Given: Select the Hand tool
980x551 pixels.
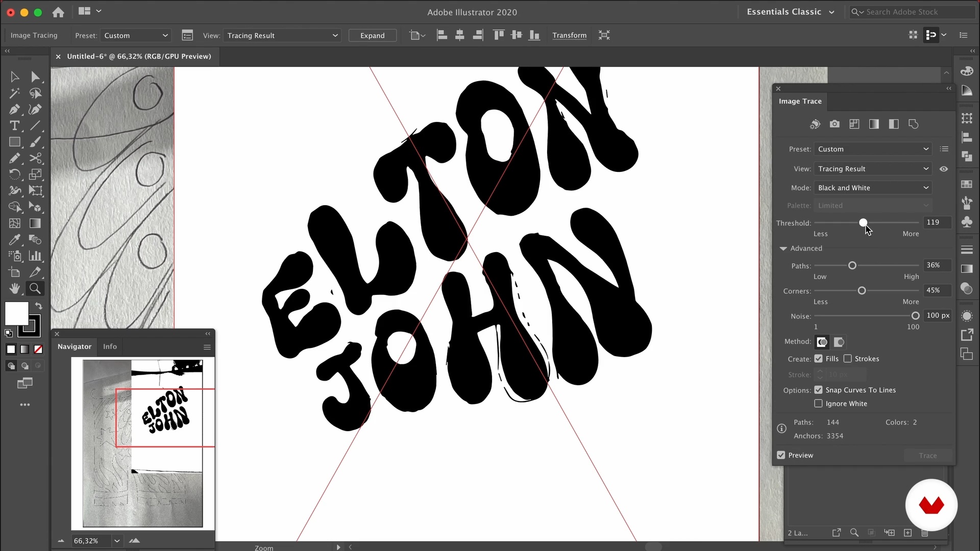Looking at the screenshot, I should [14, 289].
